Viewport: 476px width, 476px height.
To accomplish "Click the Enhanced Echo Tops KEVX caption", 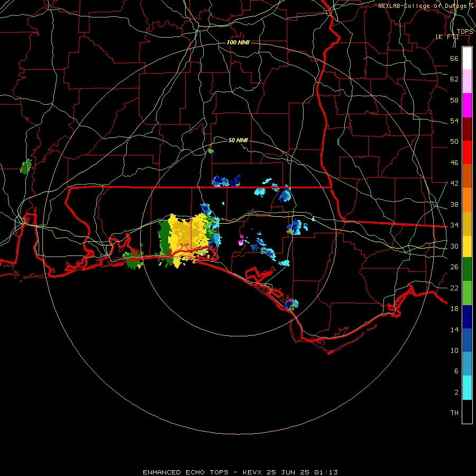I will 240,472.
